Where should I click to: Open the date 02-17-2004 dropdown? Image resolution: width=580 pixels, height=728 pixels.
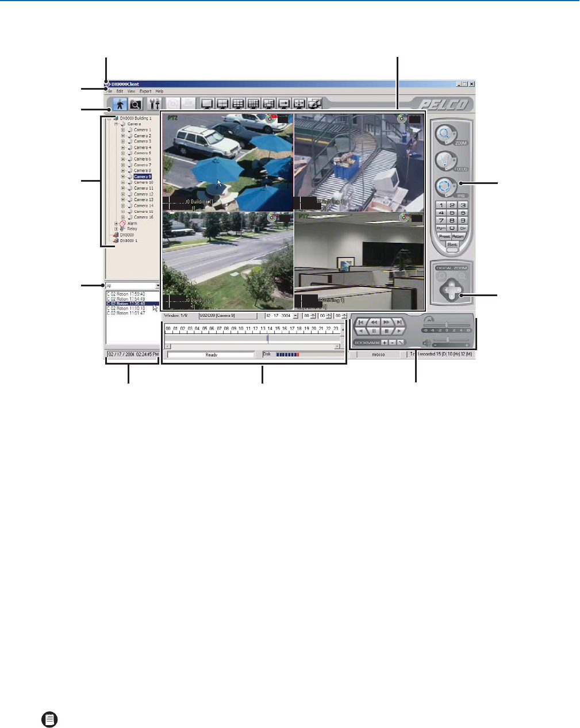point(295,316)
